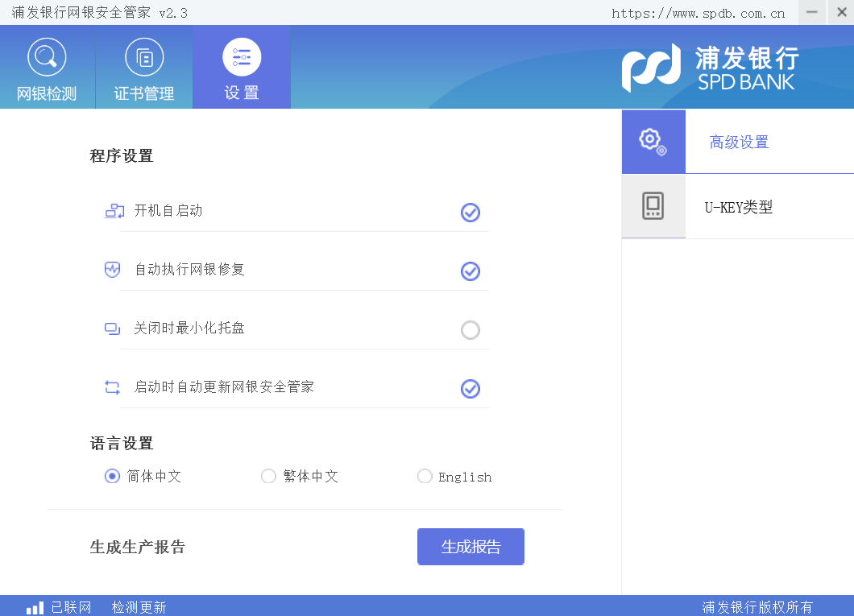Click the U-KEY类型 device icon
This screenshot has height=616, width=854.
(653, 205)
